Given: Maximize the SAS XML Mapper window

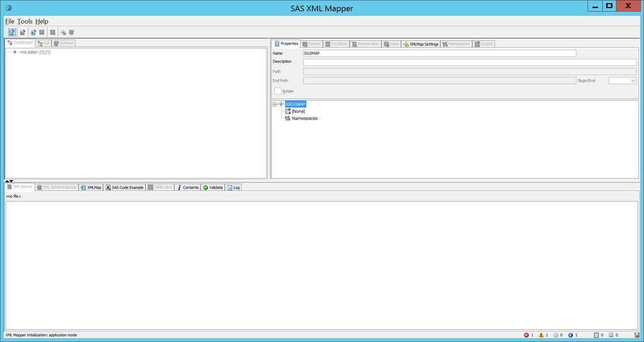Looking at the screenshot, I should [609, 6].
